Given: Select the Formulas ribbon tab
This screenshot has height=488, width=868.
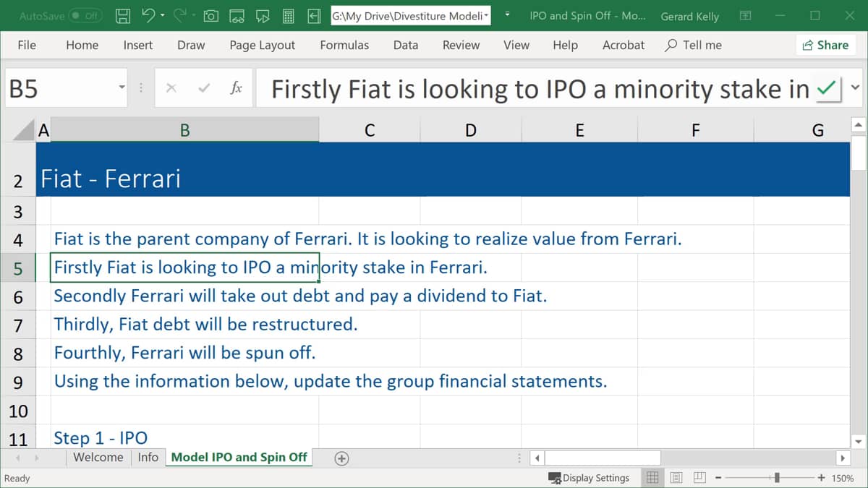Looking at the screenshot, I should click(x=344, y=45).
